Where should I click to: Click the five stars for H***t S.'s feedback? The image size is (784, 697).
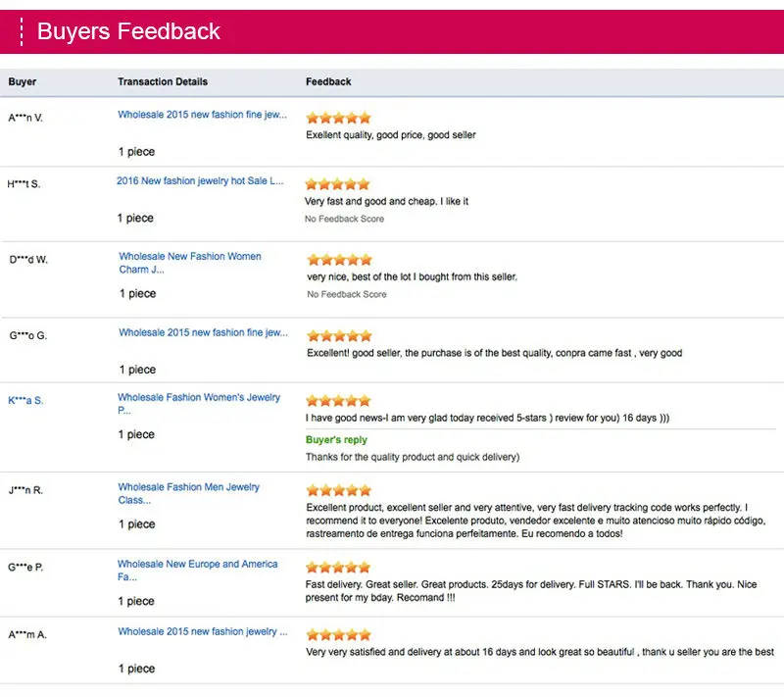point(337,184)
